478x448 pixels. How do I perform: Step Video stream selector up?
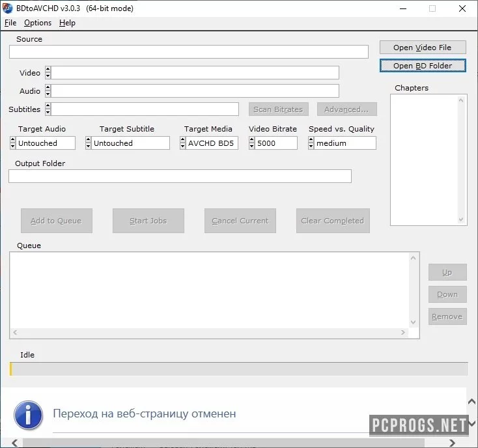pos(48,70)
